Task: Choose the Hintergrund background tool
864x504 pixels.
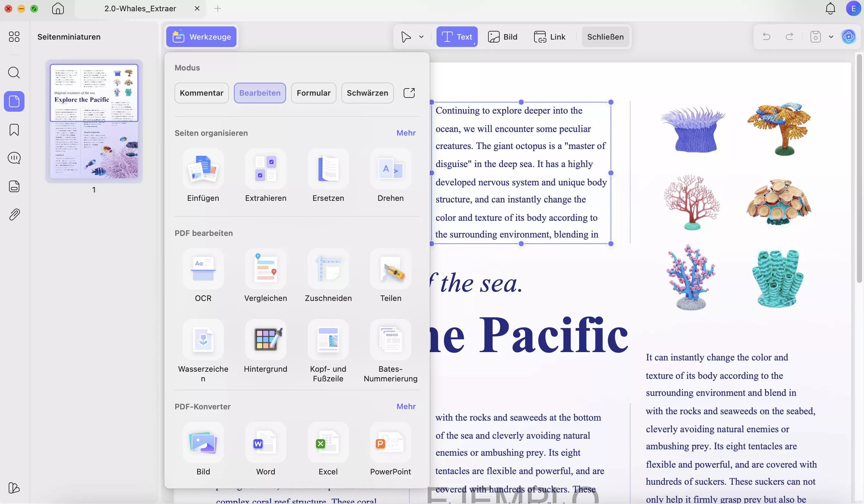Action: [265, 340]
